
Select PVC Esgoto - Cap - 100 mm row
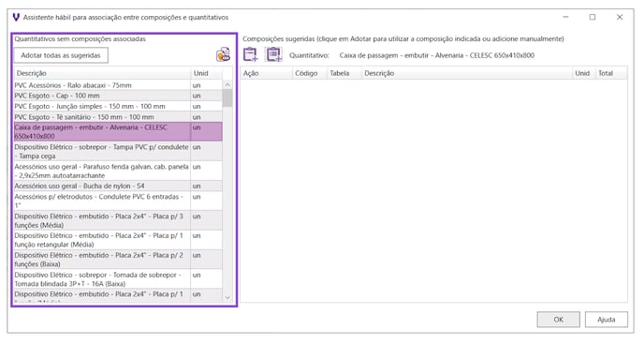118,96
